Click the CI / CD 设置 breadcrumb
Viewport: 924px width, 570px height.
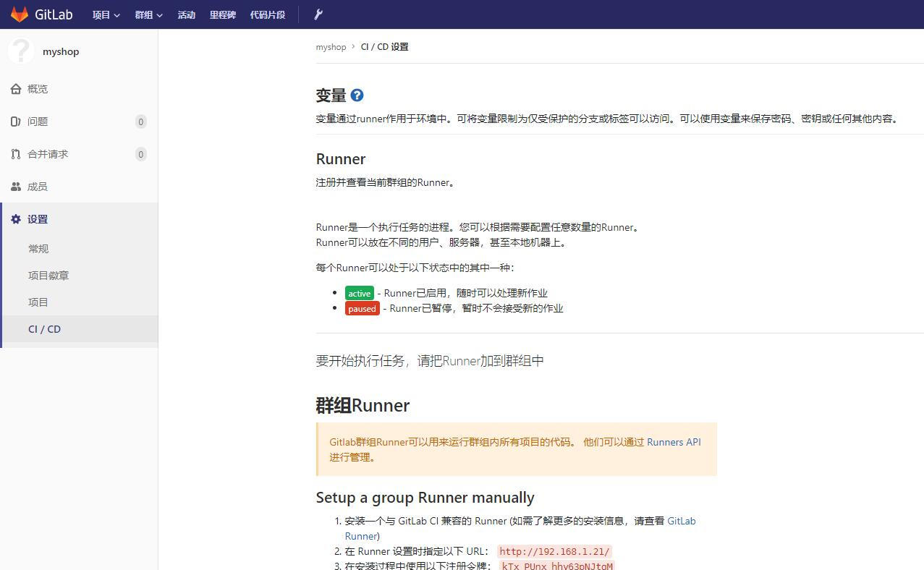[385, 47]
